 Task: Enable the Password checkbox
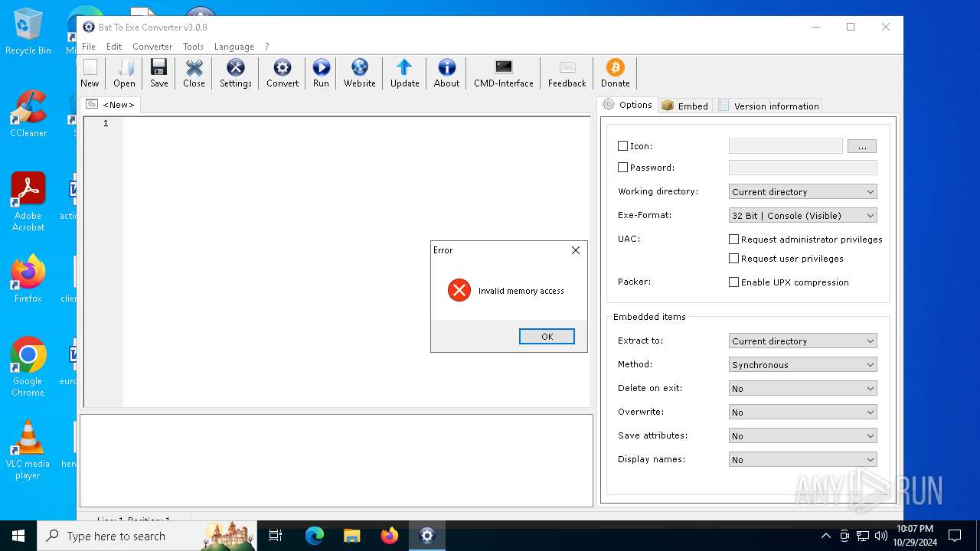coord(622,167)
